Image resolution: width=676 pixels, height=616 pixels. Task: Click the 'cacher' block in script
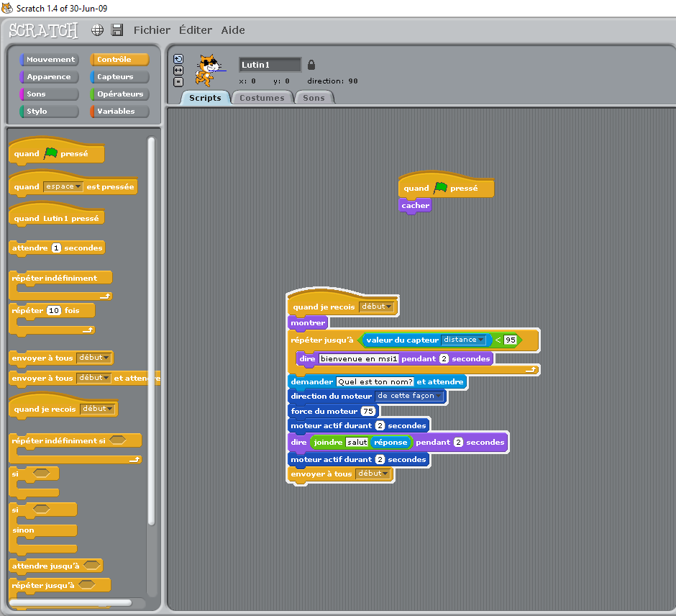pos(415,206)
